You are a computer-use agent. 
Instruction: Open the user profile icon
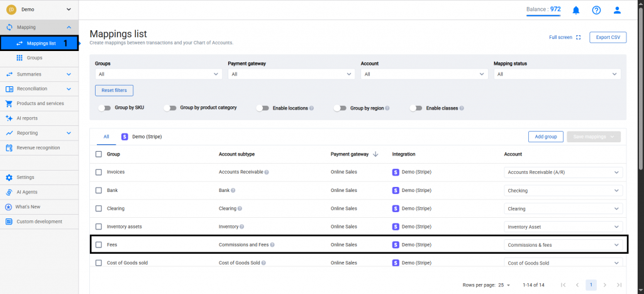pyautogui.click(x=617, y=10)
